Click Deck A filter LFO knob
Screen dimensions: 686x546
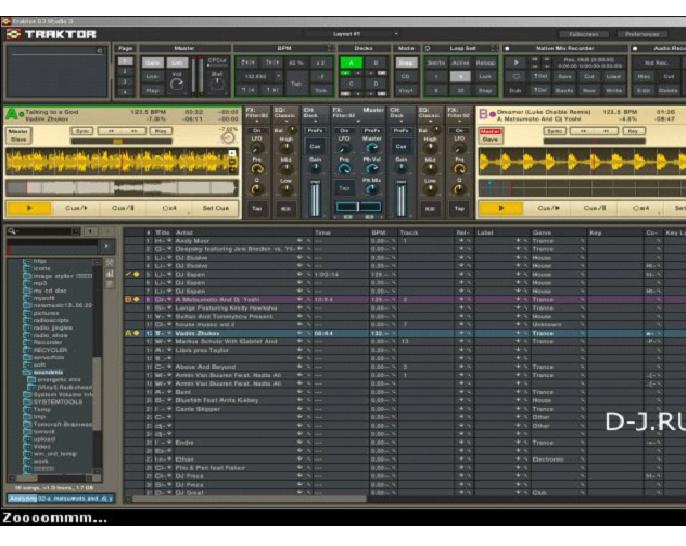[257, 149]
